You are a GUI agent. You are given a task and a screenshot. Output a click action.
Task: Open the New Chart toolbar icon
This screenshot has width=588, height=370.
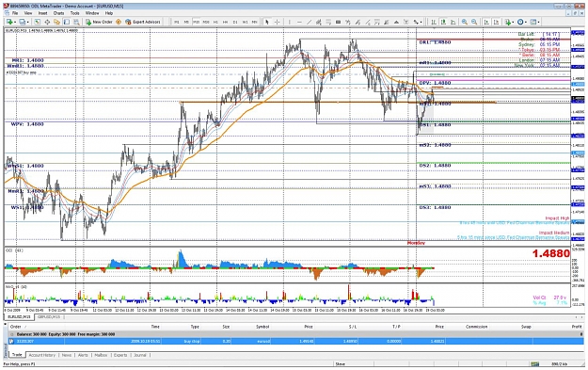pyautogui.click(x=9, y=22)
